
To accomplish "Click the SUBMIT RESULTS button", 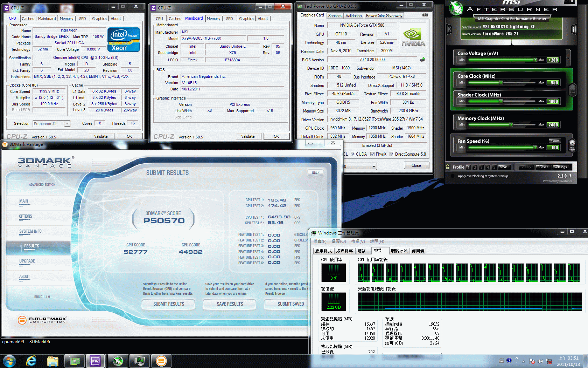I will [168, 304].
